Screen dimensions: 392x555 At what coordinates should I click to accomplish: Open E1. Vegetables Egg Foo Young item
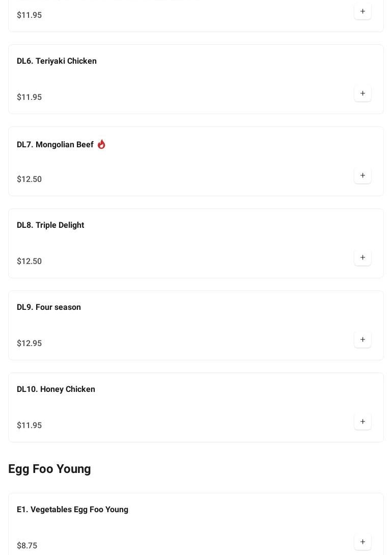tap(72, 510)
